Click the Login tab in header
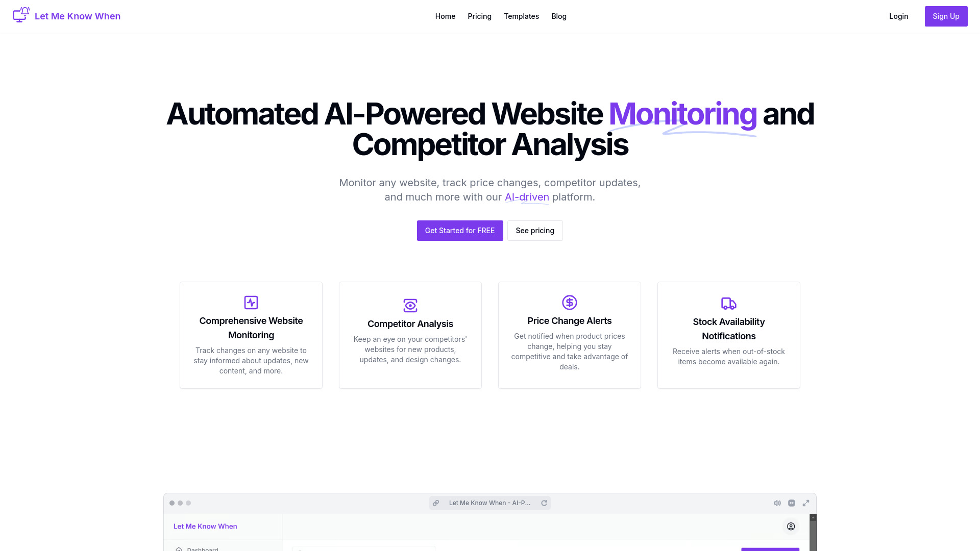 tap(898, 16)
